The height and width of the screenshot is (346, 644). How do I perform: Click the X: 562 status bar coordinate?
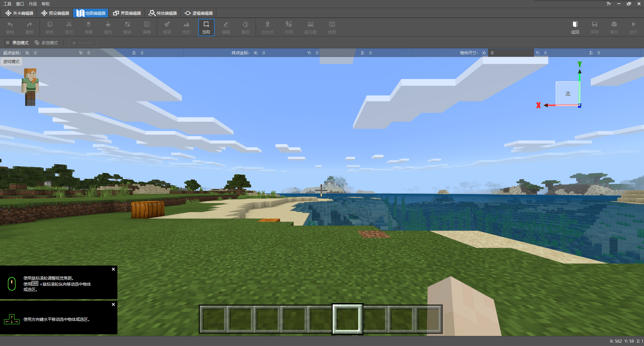pos(615,341)
